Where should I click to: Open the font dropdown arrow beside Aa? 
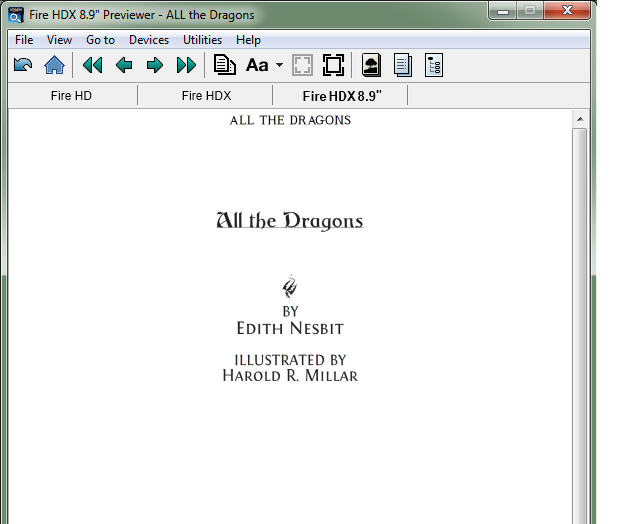click(279, 65)
